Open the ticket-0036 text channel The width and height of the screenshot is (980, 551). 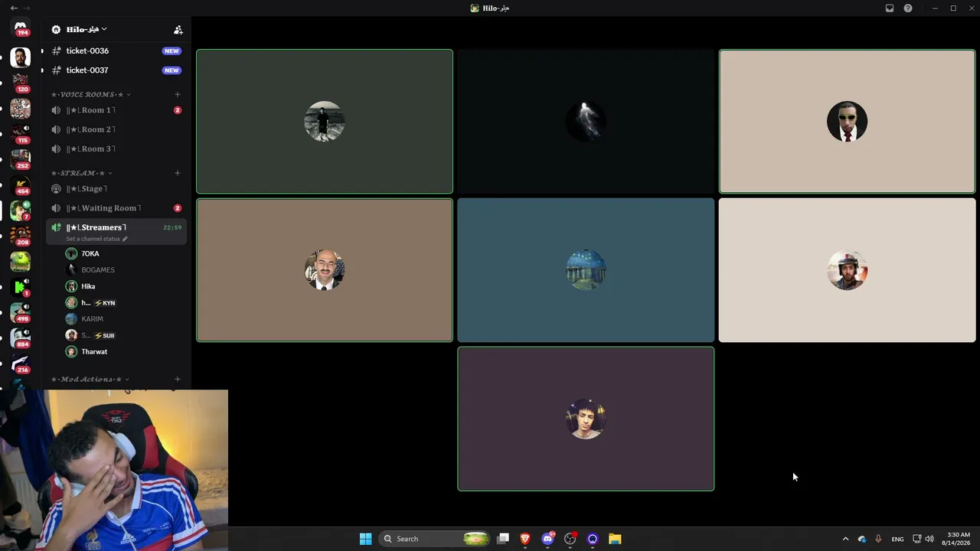pyautogui.click(x=116, y=51)
